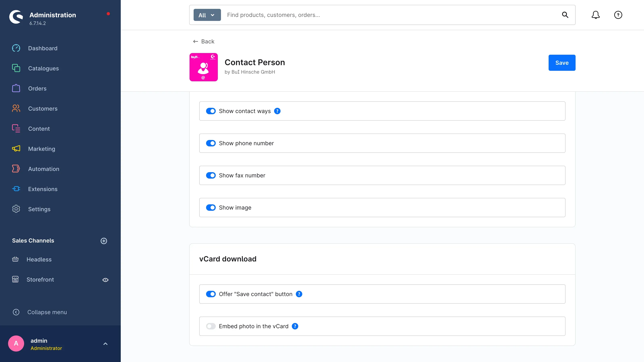Save the Contact Person configuration
Screen dimensions: 644x362
(562, 63)
